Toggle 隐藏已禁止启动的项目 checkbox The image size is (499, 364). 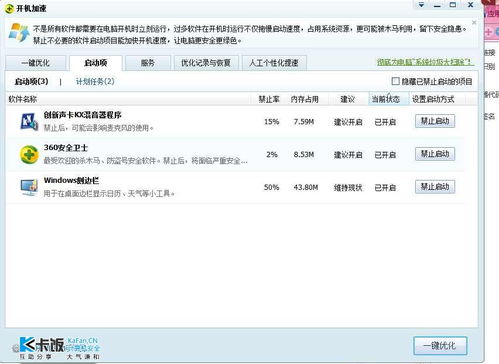click(395, 81)
